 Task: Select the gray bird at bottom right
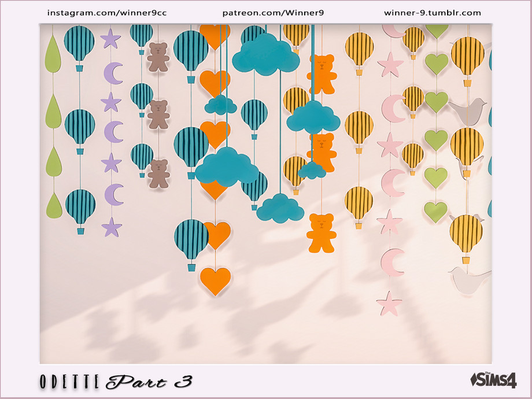coord(468,280)
